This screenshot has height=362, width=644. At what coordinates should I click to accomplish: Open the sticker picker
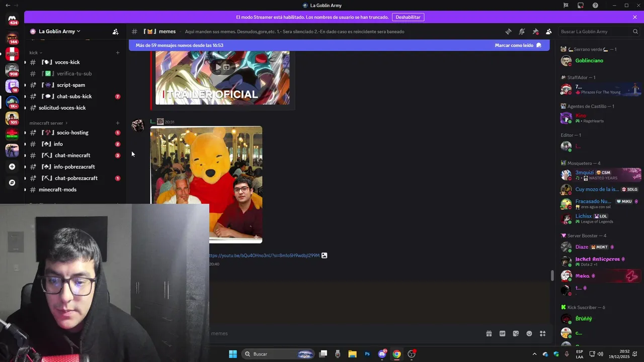tap(516, 333)
